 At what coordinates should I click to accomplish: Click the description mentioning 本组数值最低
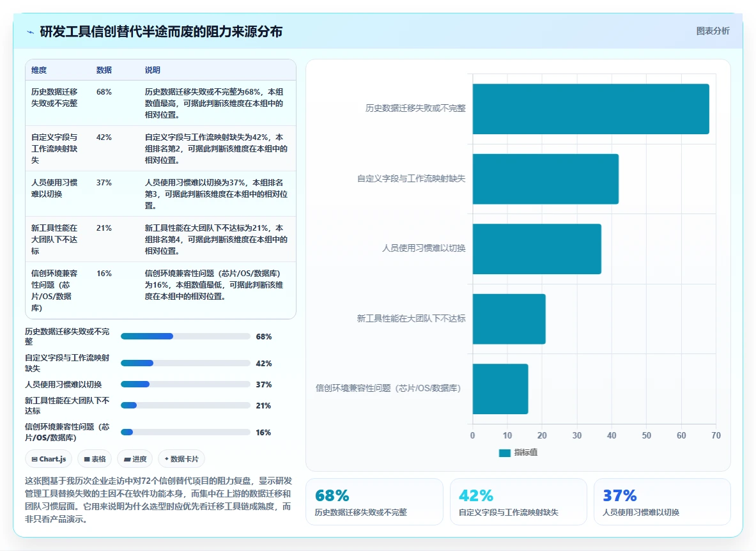click(x=214, y=284)
